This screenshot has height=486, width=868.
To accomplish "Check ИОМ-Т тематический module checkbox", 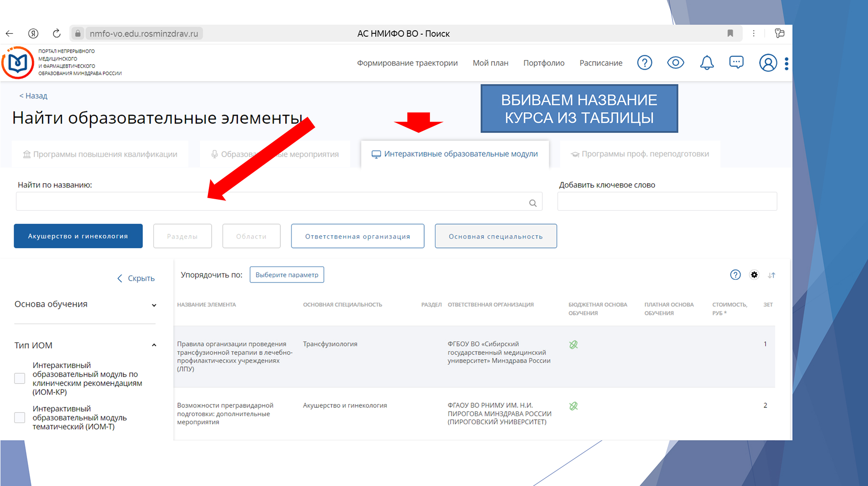I will pyautogui.click(x=20, y=418).
